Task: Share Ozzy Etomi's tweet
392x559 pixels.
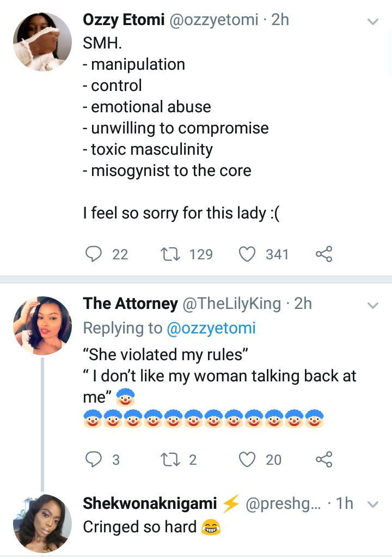Action: click(x=323, y=254)
